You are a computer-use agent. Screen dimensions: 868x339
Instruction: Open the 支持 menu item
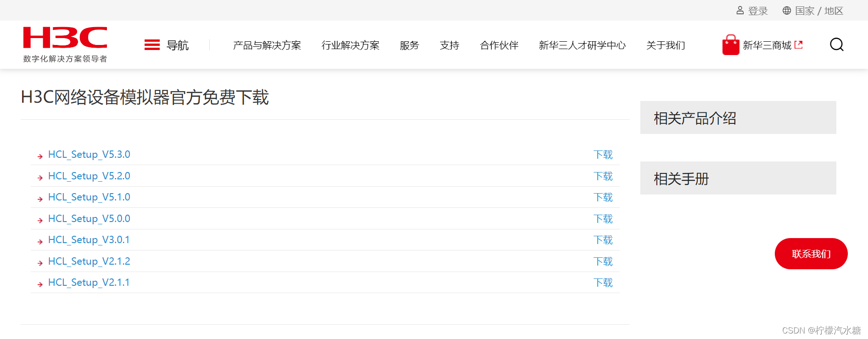pyautogui.click(x=449, y=45)
